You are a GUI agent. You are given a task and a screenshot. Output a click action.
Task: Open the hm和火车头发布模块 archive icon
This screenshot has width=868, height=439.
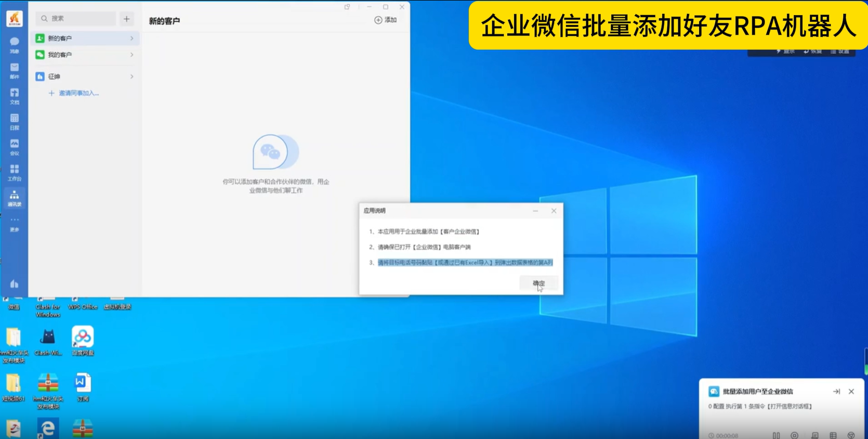(x=48, y=391)
